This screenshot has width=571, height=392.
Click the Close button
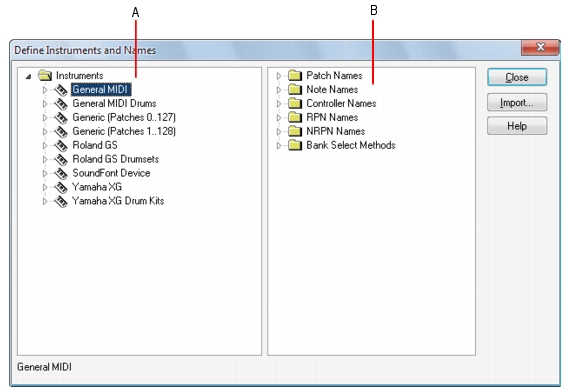coord(517,77)
